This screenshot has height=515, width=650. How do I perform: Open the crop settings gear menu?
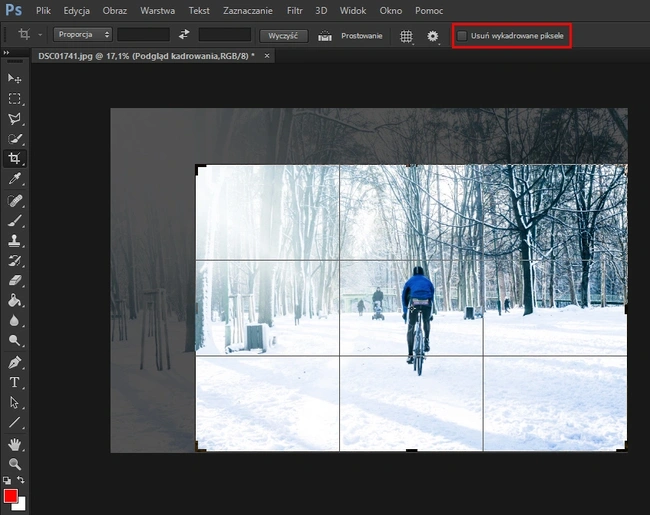point(433,36)
